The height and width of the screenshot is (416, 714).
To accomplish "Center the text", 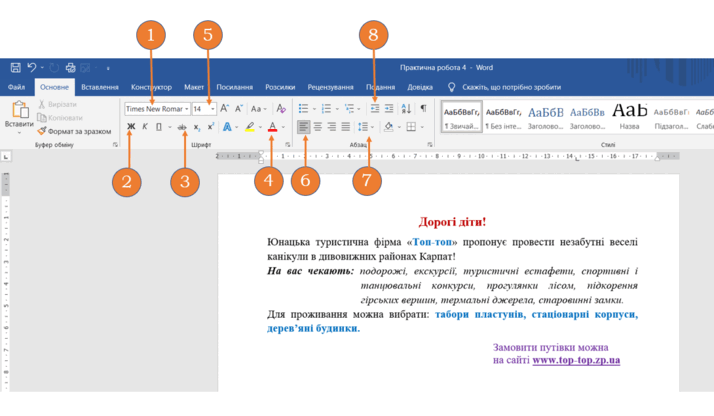I will [318, 127].
